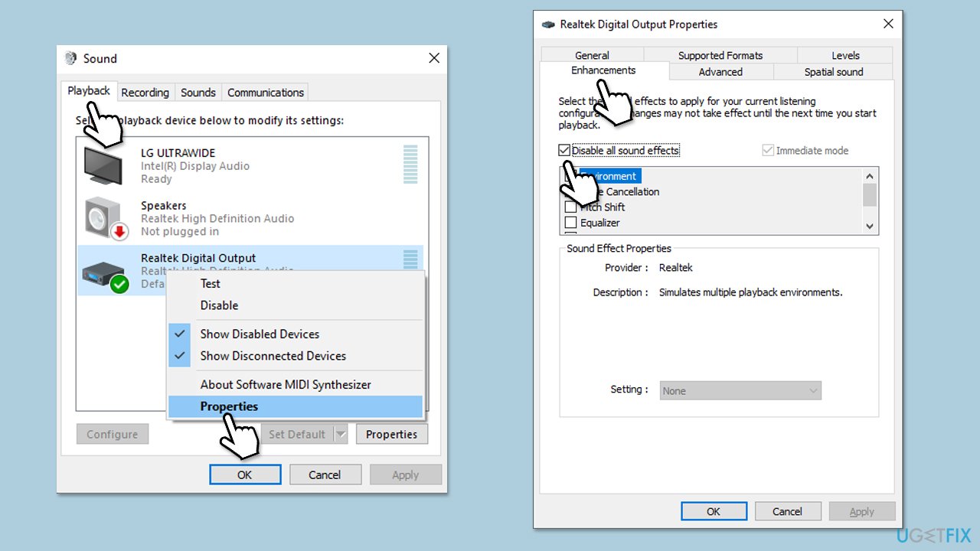Click Provider value Realtek
The width and height of the screenshot is (980, 551).
676,268
